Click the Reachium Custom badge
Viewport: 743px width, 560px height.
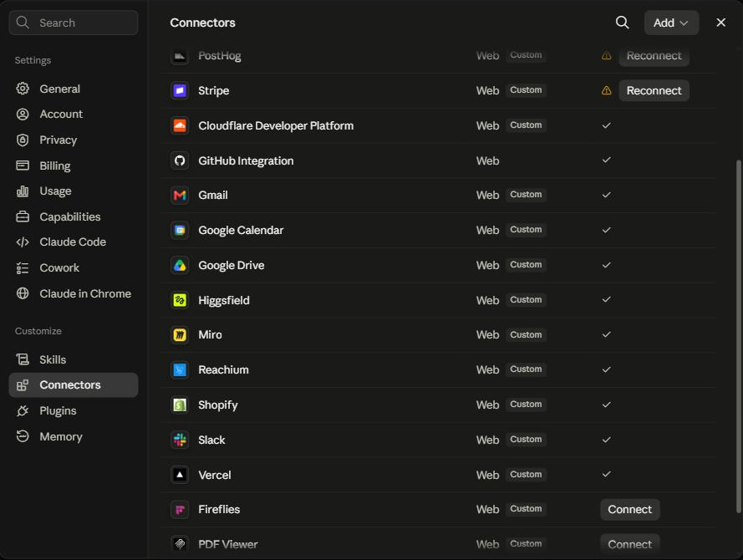(x=526, y=369)
